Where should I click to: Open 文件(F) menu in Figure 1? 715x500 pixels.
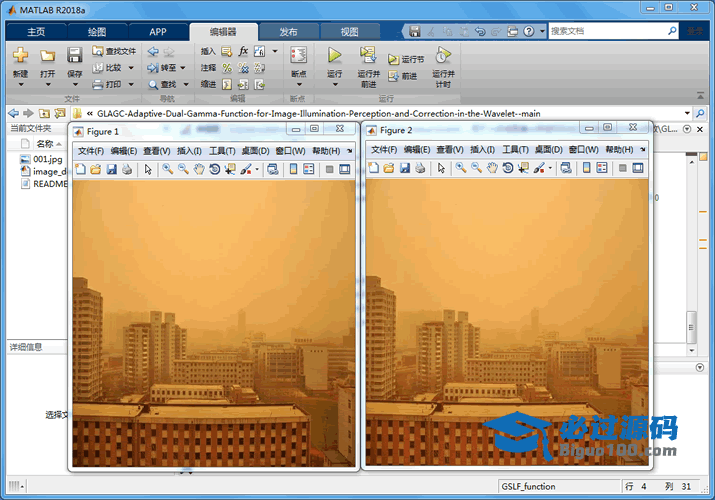click(90, 151)
